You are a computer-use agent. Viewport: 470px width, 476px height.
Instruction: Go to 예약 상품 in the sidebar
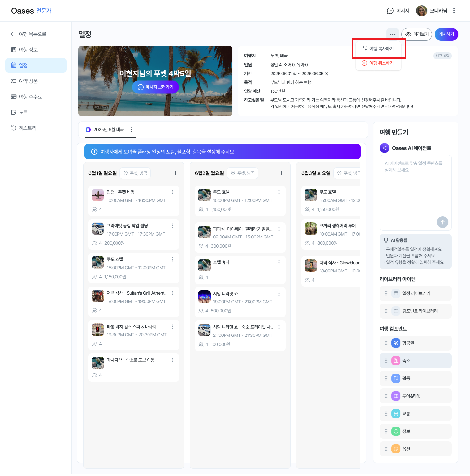click(x=28, y=81)
